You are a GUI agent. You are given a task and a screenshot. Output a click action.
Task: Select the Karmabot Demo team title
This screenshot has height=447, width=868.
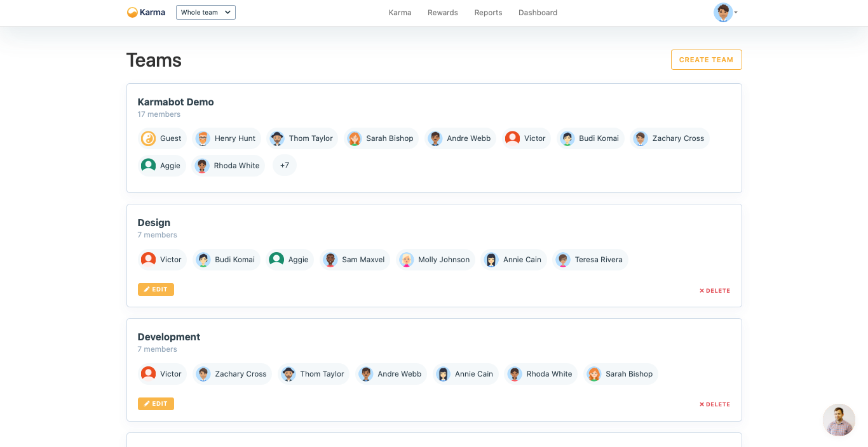[x=175, y=102]
